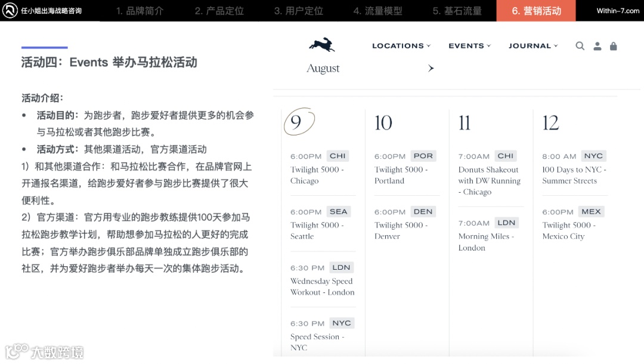644x364 pixels.
Task: Select calendar date 11
Action: (x=464, y=123)
